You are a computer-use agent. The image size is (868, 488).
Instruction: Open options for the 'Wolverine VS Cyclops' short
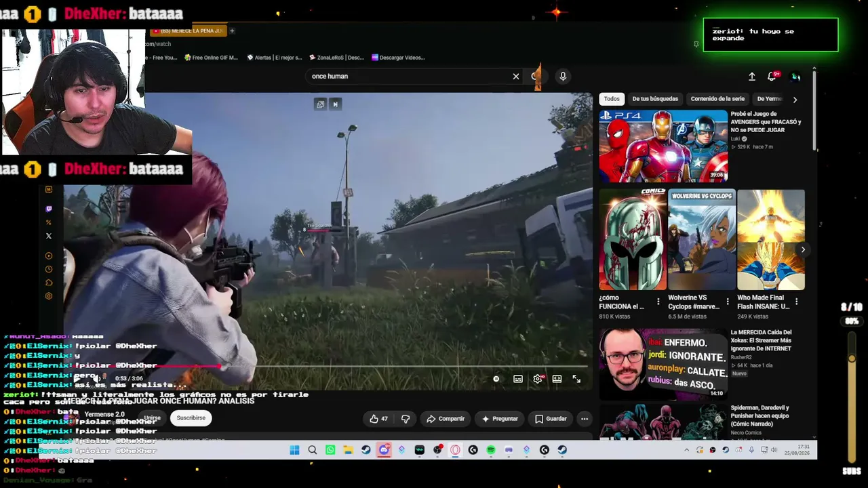[728, 302]
